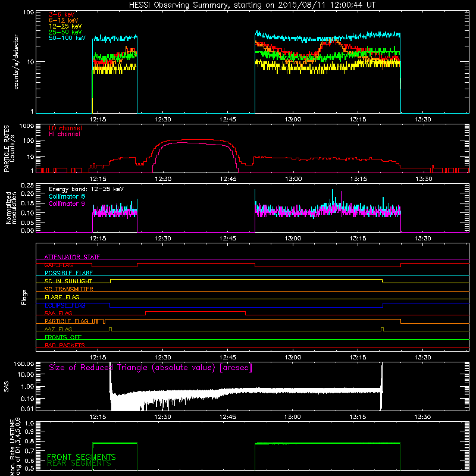Click the SC_IN_SUNLIGHT flag label
Screen dimensions: 476x476
coord(68,281)
